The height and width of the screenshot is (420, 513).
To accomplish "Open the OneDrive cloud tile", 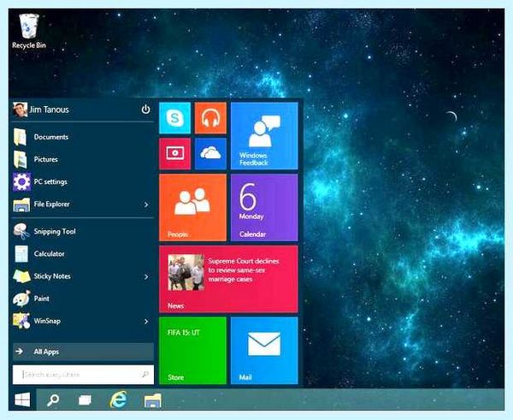I will [210, 153].
